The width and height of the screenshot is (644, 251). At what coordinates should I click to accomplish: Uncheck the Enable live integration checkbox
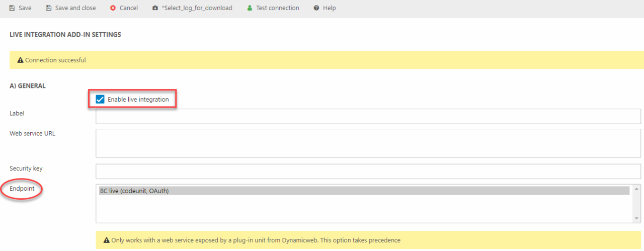[100, 100]
